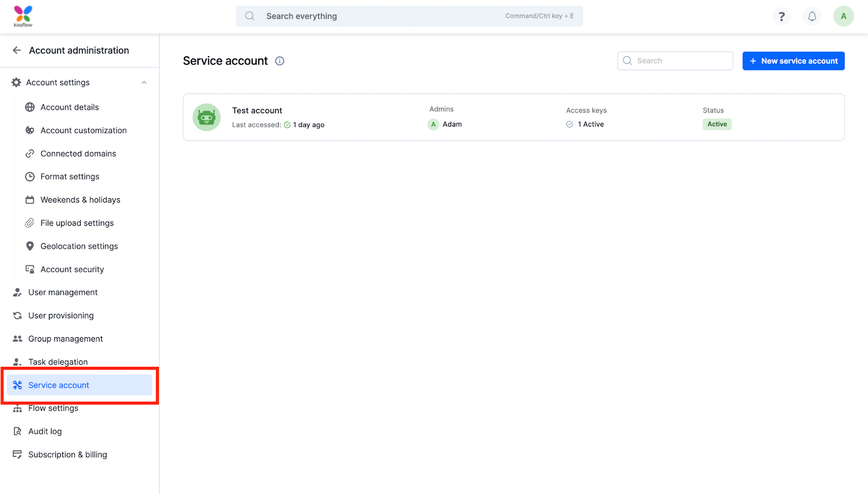The height and width of the screenshot is (494, 868).
Task: Go back using the arrow beside Account administration
Action: tap(17, 50)
